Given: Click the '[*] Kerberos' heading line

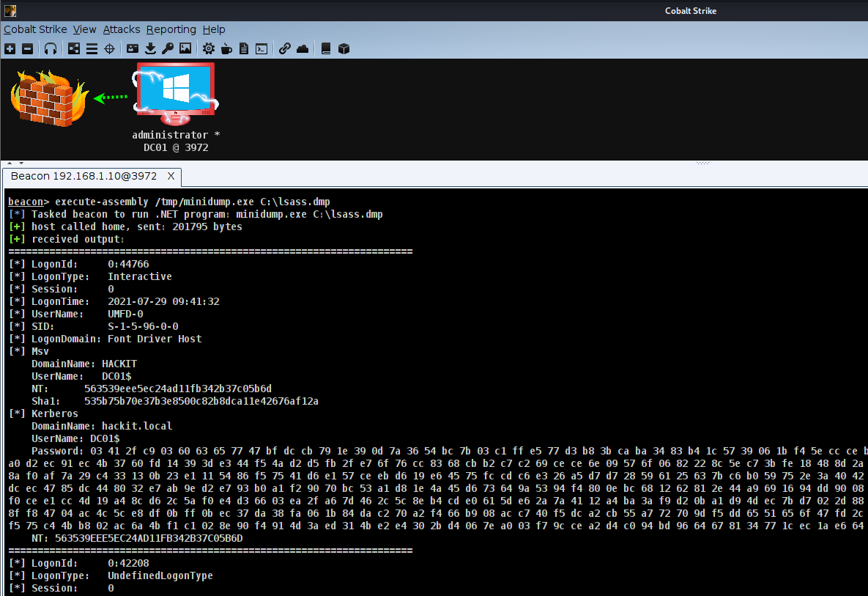Looking at the screenshot, I should pos(43,413).
